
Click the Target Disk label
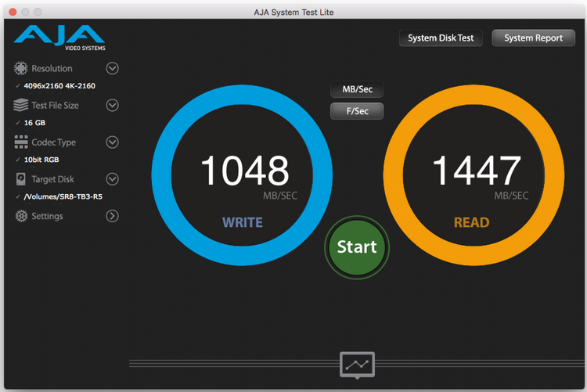pyautogui.click(x=52, y=179)
